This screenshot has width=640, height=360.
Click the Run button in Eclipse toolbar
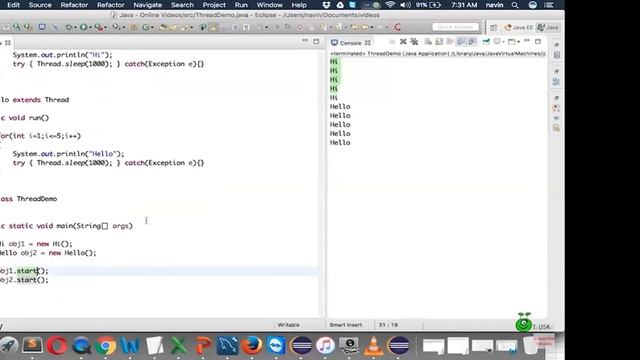(x=83, y=27)
